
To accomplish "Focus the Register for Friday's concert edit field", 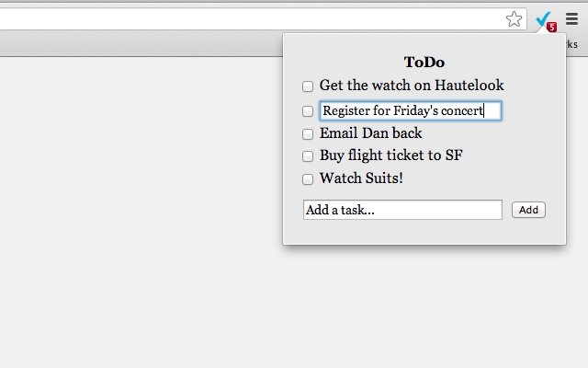I will pos(410,111).
